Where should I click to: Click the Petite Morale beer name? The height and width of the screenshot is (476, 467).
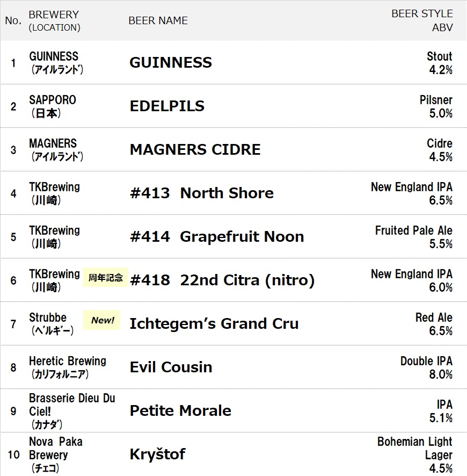pyautogui.click(x=180, y=411)
